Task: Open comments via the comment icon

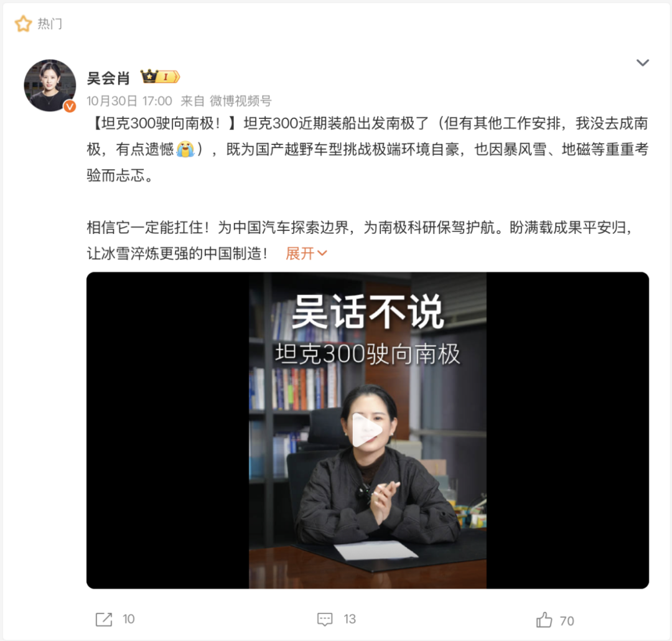Action: tap(324, 619)
